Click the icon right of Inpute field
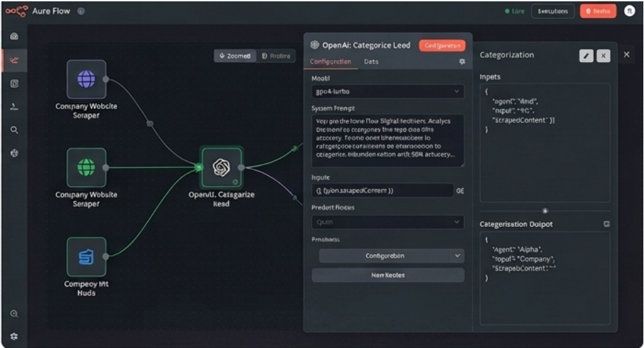Screen dimensions: 644x348 click(x=460, y=191)
